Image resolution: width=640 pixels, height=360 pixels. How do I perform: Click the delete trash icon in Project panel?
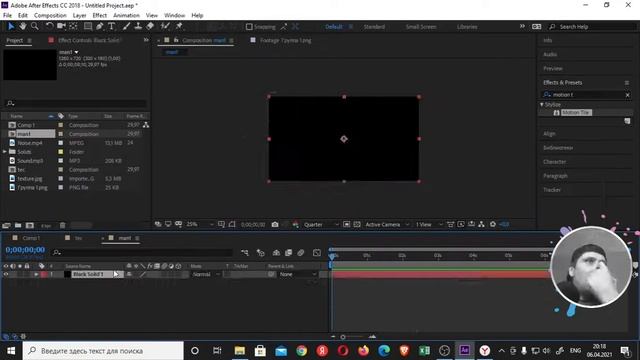pos(62,225)
